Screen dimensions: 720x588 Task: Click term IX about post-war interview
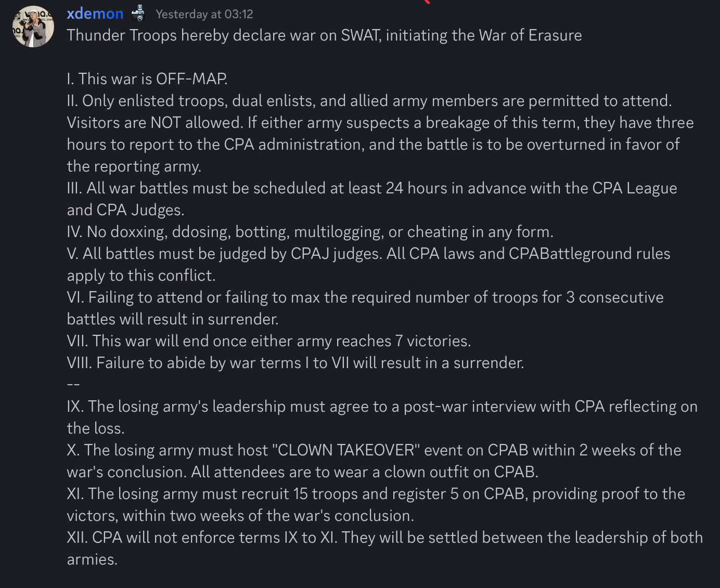click(382, 407)
